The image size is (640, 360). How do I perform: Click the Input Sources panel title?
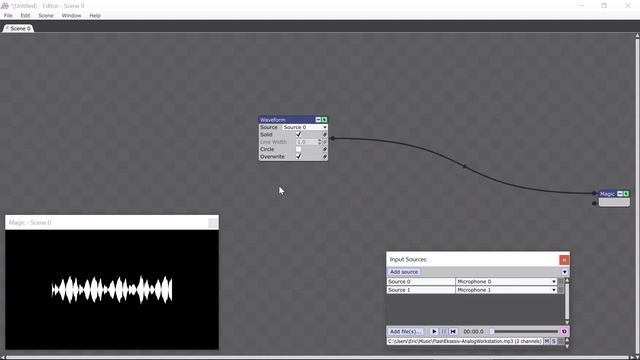tap(408, 259)
